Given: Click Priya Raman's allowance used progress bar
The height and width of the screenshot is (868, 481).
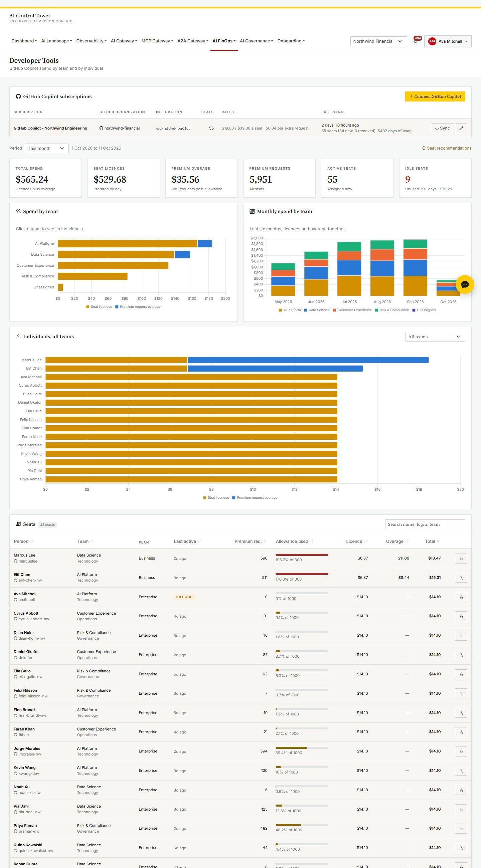Looking at the screenshot, I should (x=302, y=825).
